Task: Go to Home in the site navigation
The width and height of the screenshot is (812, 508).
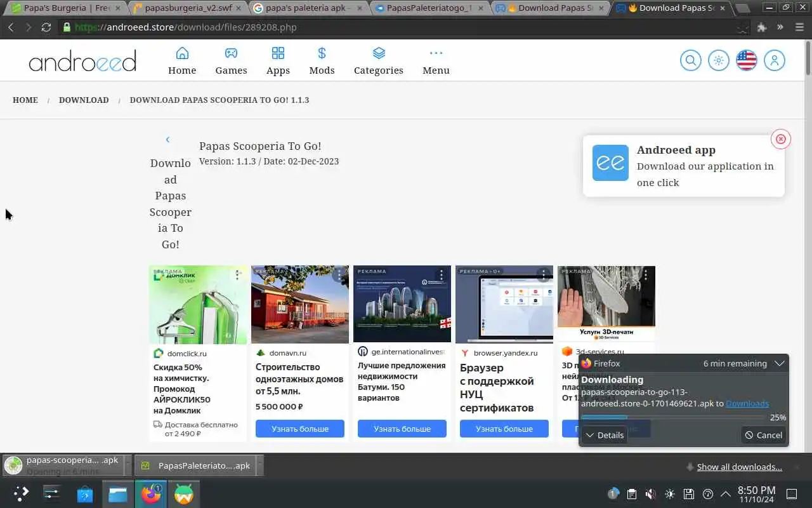Action: click(182, 61)
